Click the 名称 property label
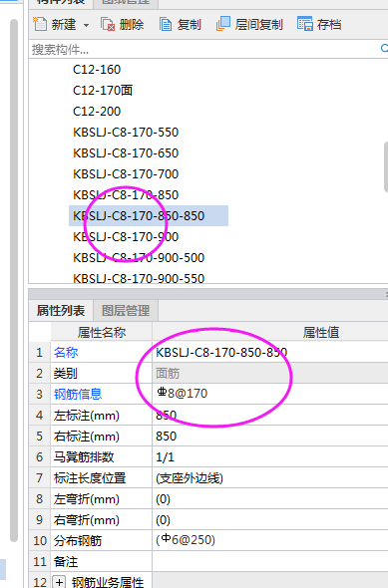This screenshot has height=588, width=388. coord(66,353)
